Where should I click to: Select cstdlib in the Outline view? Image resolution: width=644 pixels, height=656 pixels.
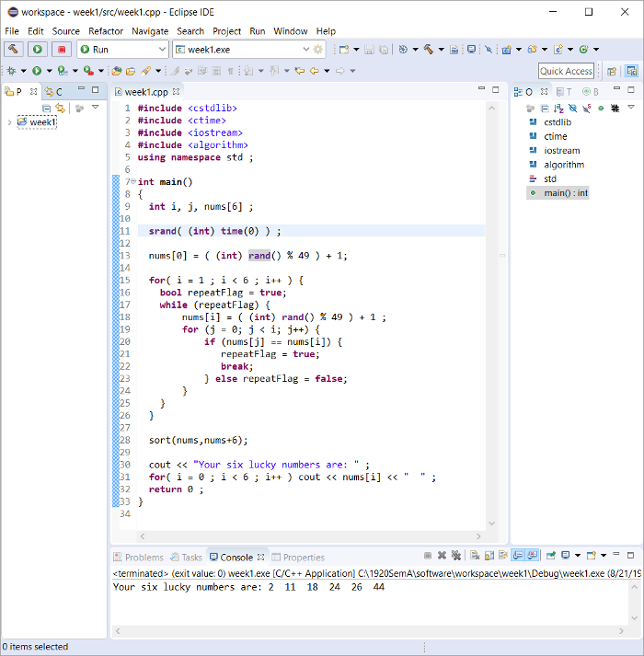point(558,122)
